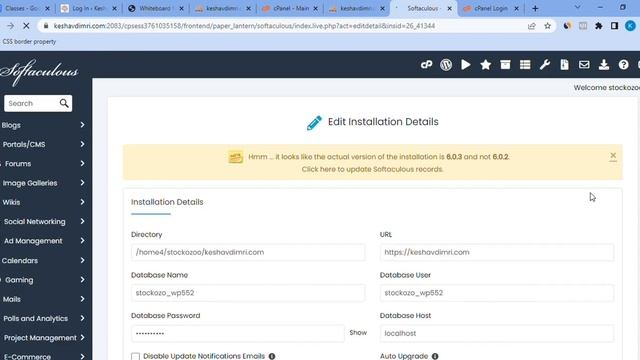Click the play demos icon
The image size is (640, 360).
point(465,64)
